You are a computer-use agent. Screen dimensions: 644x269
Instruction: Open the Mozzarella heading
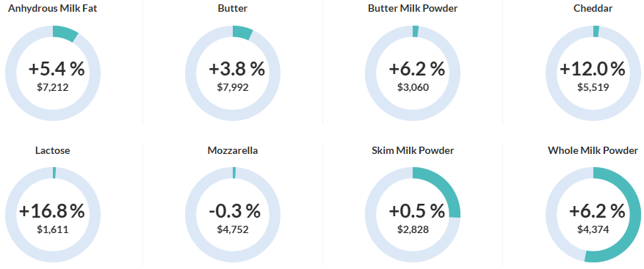pyautogui.click(x=233, y=150)
